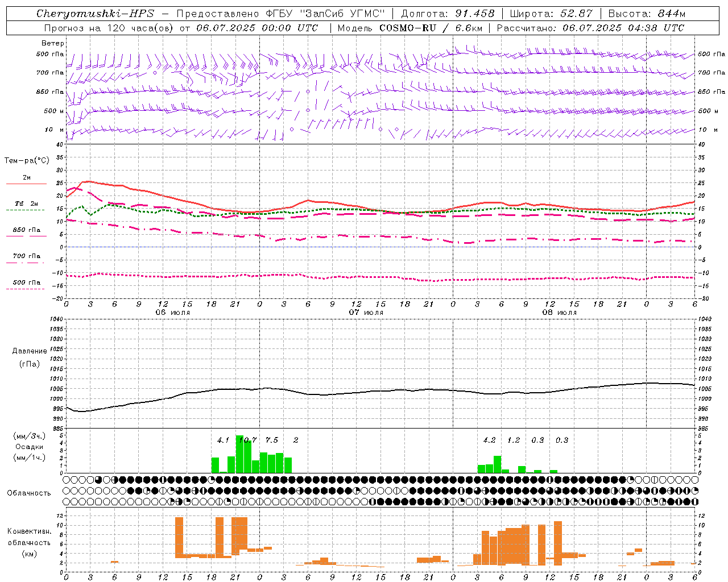
Task: Click the 06 июля date label
Action: coord(173,313)
